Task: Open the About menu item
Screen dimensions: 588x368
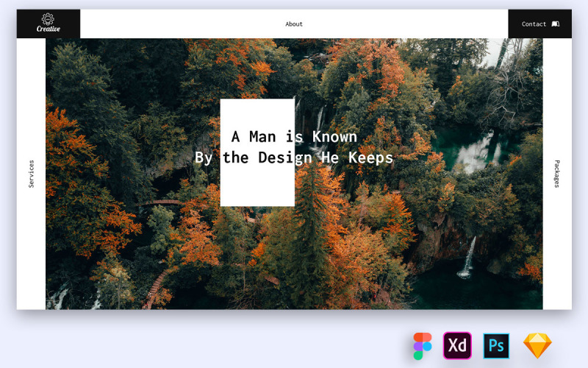Action: tap(294, 24)
